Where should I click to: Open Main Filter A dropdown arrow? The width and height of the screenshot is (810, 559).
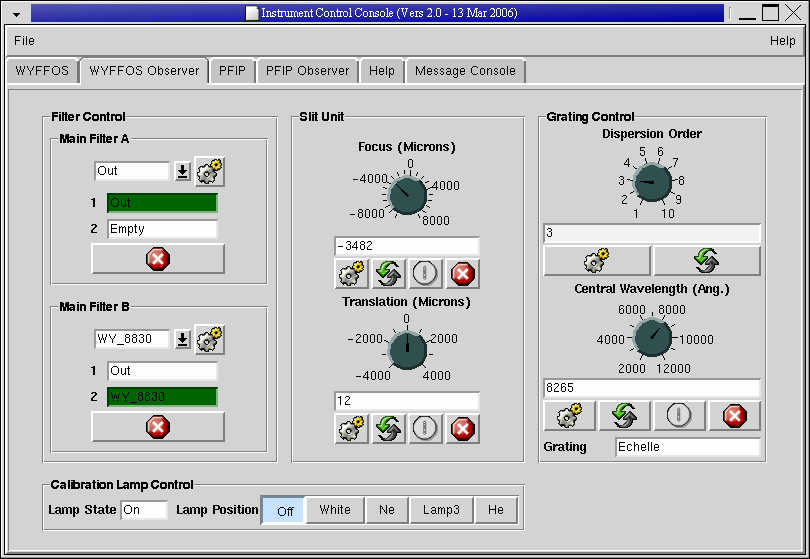click(182, 172)
